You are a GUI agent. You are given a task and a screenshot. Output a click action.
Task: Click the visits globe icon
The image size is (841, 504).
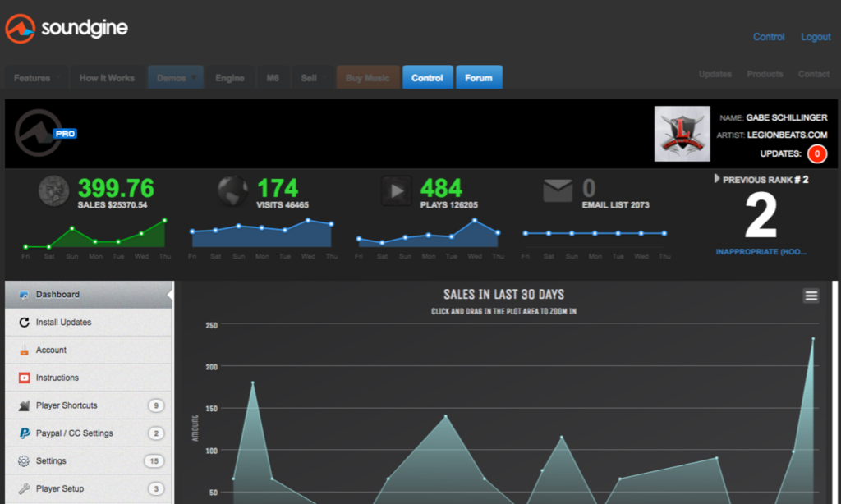[232, 191]
